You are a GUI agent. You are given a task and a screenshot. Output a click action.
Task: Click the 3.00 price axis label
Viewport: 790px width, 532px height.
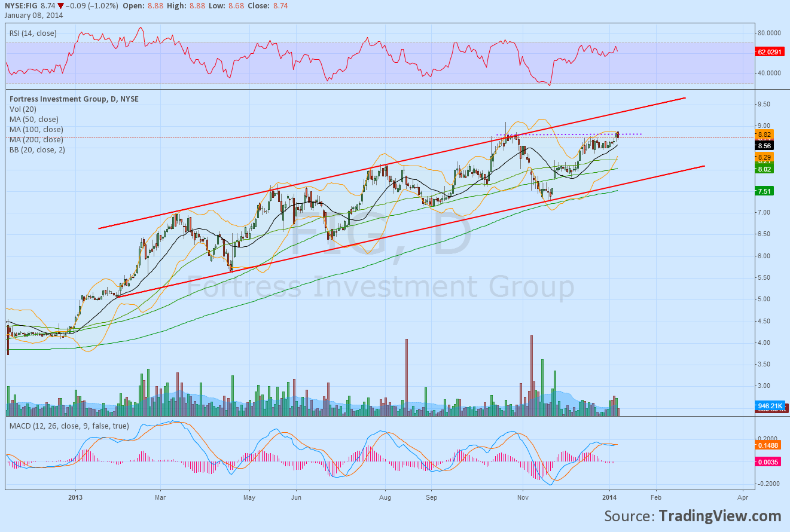click(x=764, y=386)
